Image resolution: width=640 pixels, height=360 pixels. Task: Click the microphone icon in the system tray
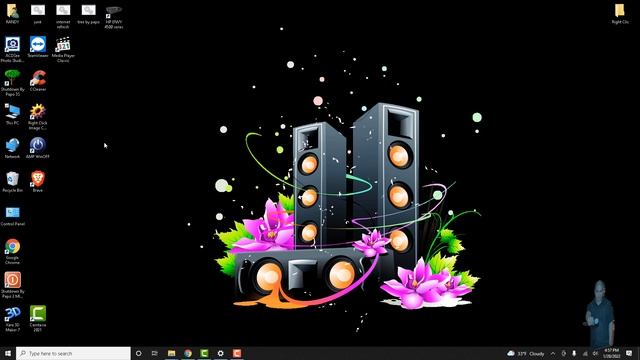(574, 353)
